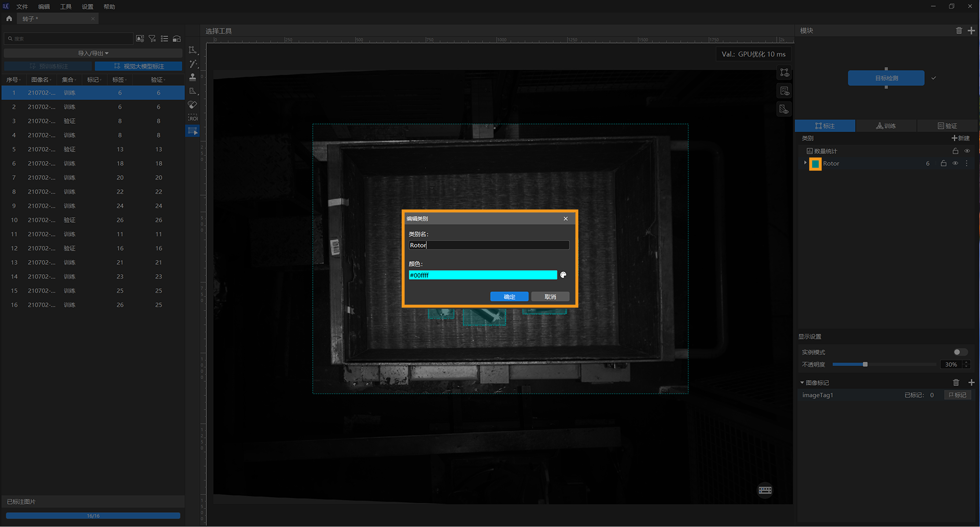Screen dimensions: 980x527
Task: Select the ROI tool
Action: coord(192,118)
